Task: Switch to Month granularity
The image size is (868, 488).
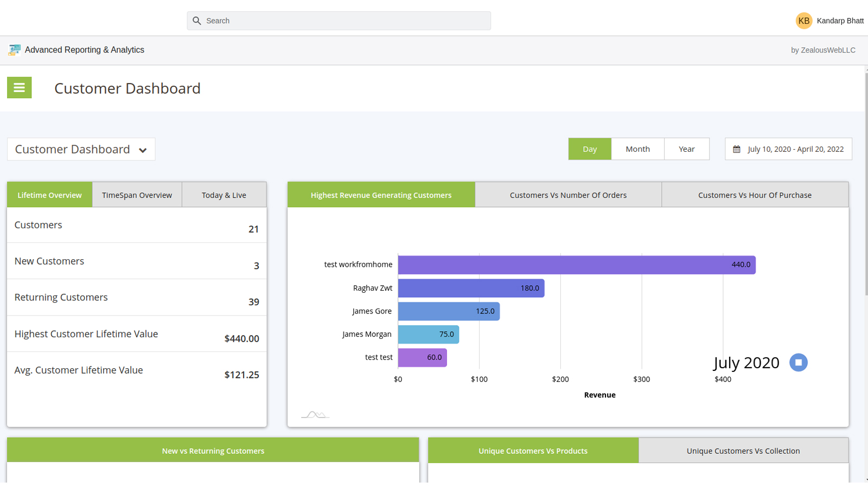Action: tap(637, 149)
